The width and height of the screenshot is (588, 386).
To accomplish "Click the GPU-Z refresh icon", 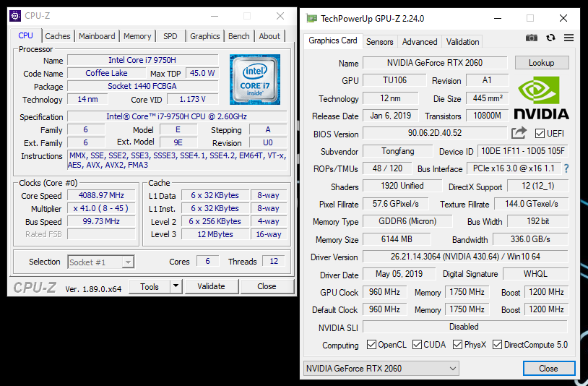I will (x=551, y=38).
